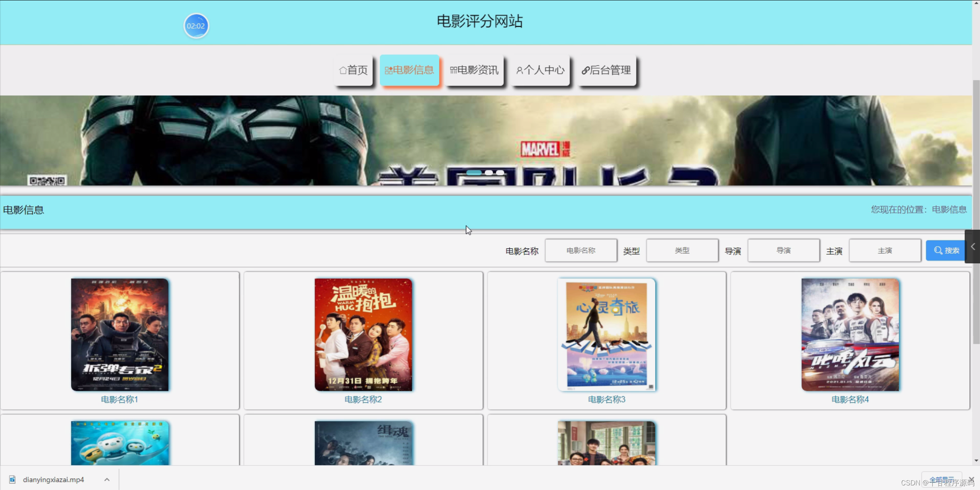Open the 电影资讯 news tab
The height and width of the screenshot is (490, 980).
pyautogui.click(x=474, y=70)
